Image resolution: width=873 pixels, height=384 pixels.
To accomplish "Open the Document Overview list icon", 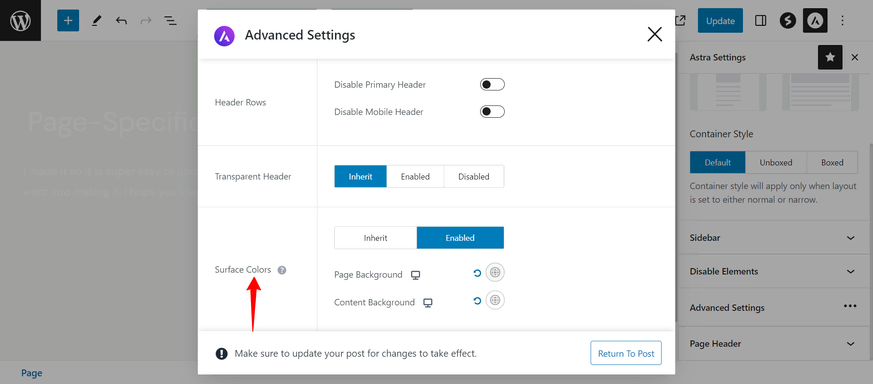I will coord(170,21).
